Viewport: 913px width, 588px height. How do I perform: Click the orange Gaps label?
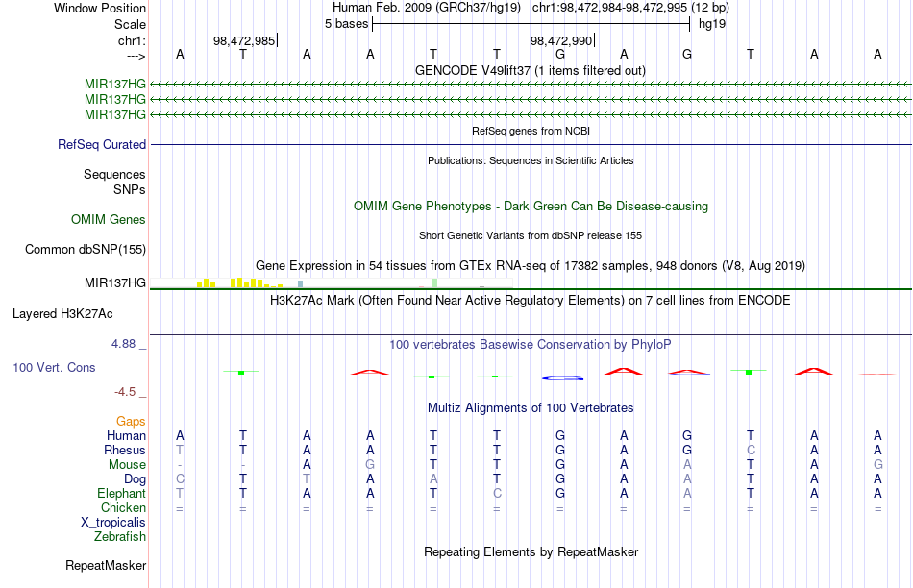[x=131, y=421]
